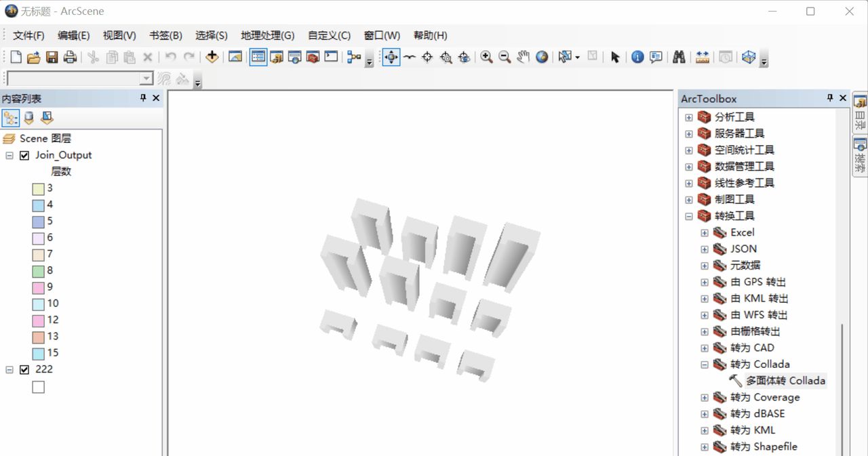
Task: Select the Zoom In tool
Action: [486, 58]
